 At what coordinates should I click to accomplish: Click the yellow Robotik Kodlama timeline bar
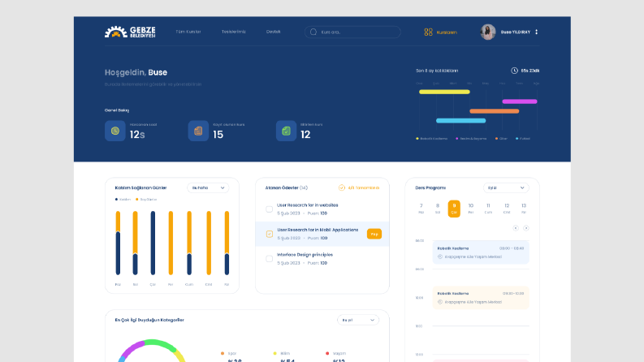pos(444,92)
